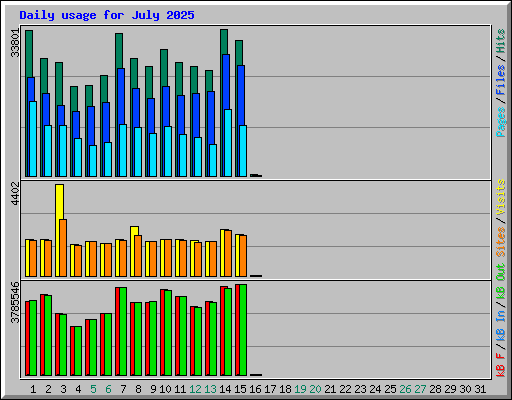This screenshot has width=512, height=400.
Task: Click the Visits axis value 4402
Action: (15, 194)
